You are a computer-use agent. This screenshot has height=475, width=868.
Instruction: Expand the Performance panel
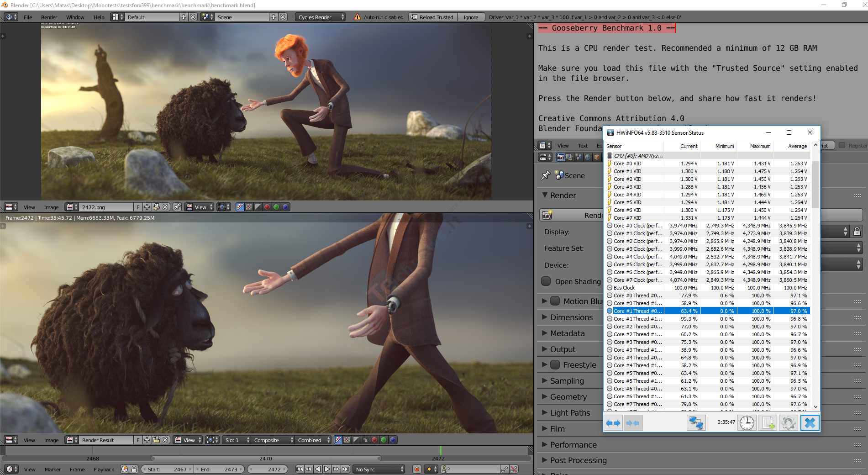(x=573, y=445)
